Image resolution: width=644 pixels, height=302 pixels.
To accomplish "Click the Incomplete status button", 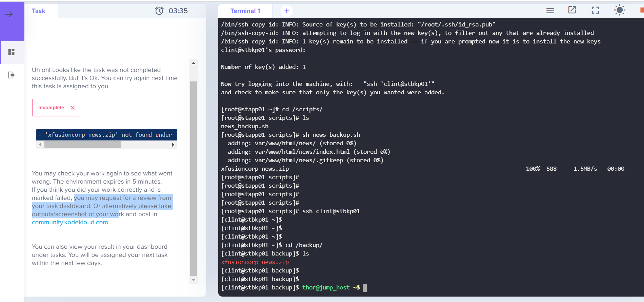I will 51,108.
